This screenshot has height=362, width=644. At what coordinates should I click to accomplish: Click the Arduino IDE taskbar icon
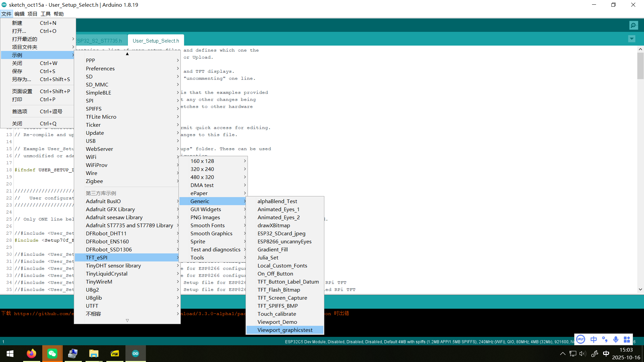(x=136, y=354)
